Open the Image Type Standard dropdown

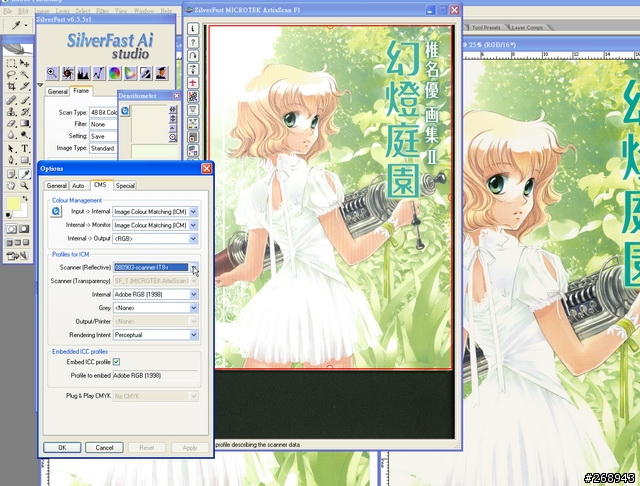[x=103, y=148]
